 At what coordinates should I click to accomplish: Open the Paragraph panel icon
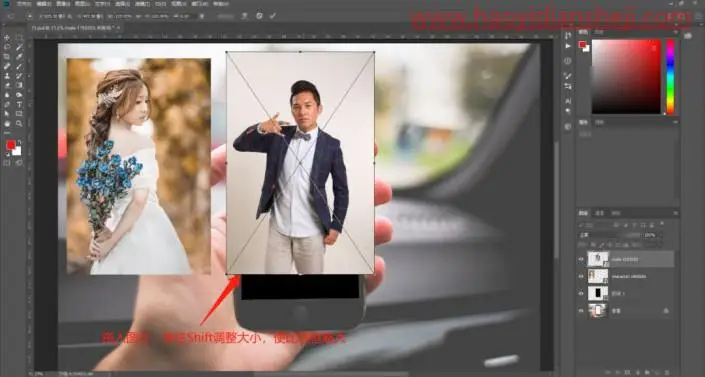568,111
